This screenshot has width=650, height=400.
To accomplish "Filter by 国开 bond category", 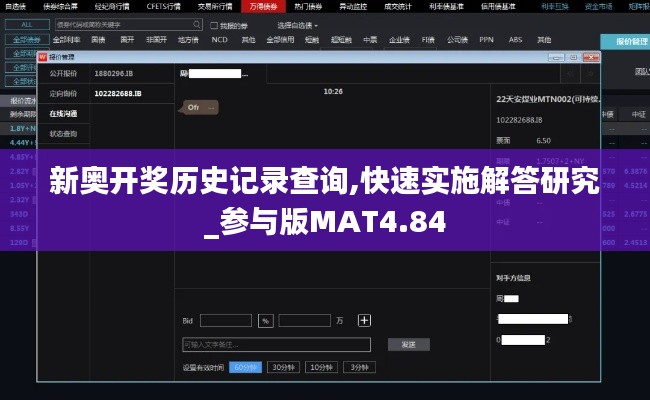I will (127, 40).
